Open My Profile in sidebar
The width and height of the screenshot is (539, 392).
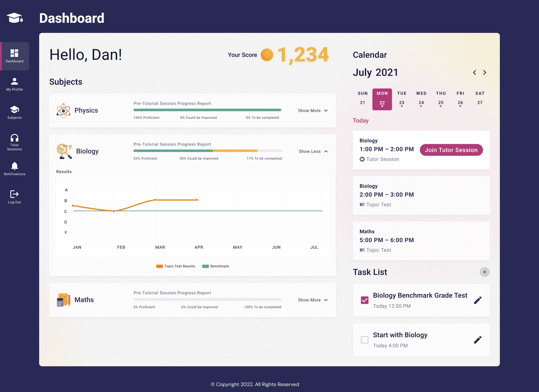14,84
